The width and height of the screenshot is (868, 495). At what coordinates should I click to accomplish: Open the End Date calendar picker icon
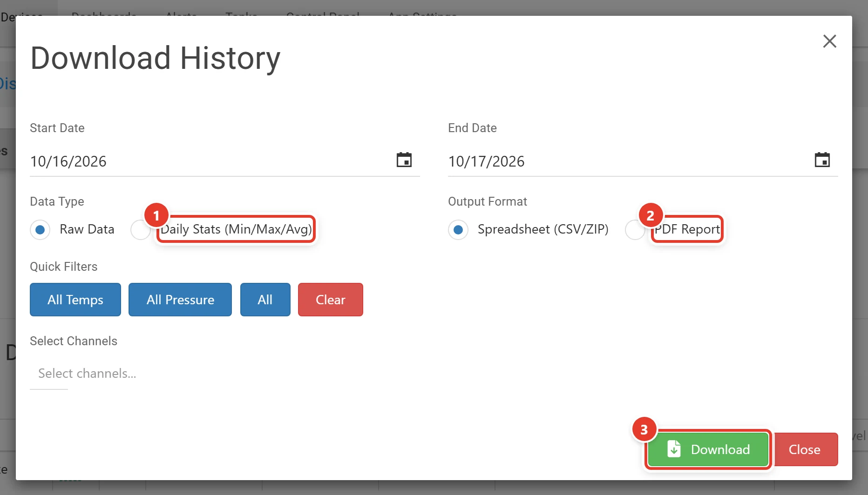coord(822,160)
